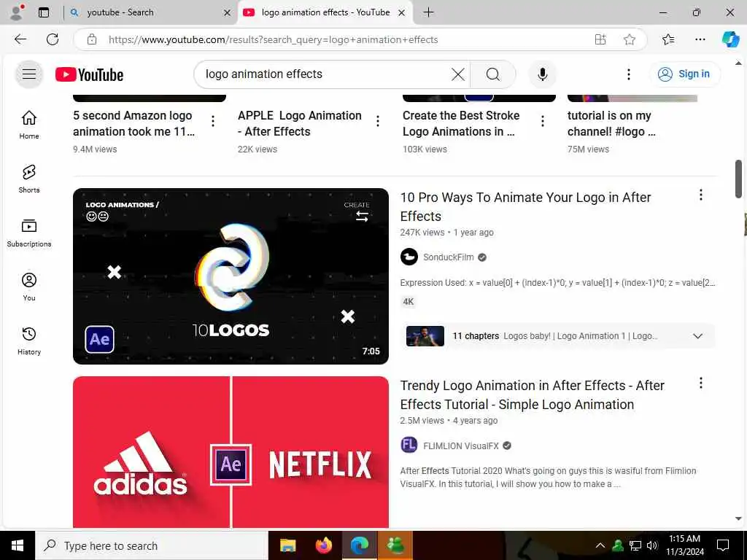Screen dimensions: 747x560
Task: Open options for Best Stroke Logo Animations short
Action: point(543,122)
